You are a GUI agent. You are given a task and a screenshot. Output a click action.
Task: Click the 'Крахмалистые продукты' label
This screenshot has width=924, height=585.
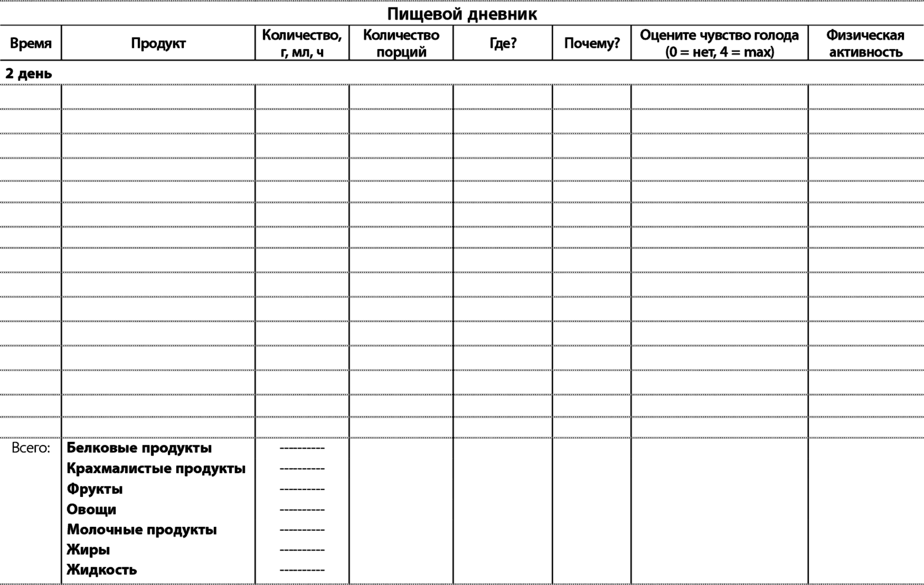click(156, 469)
